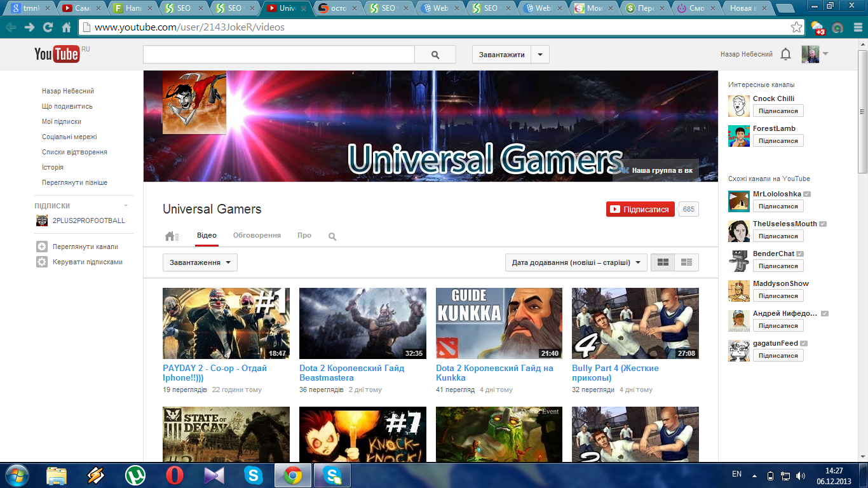Image resolution: width=868 pixels, height=488 pixels.
Task: Open Мої підписки in the sidebar
Action: [x=62, y=121]
